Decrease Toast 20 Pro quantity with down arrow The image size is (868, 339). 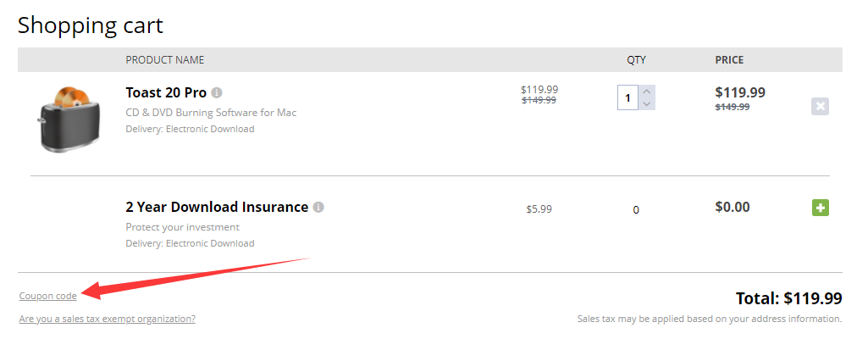point(647,104)
